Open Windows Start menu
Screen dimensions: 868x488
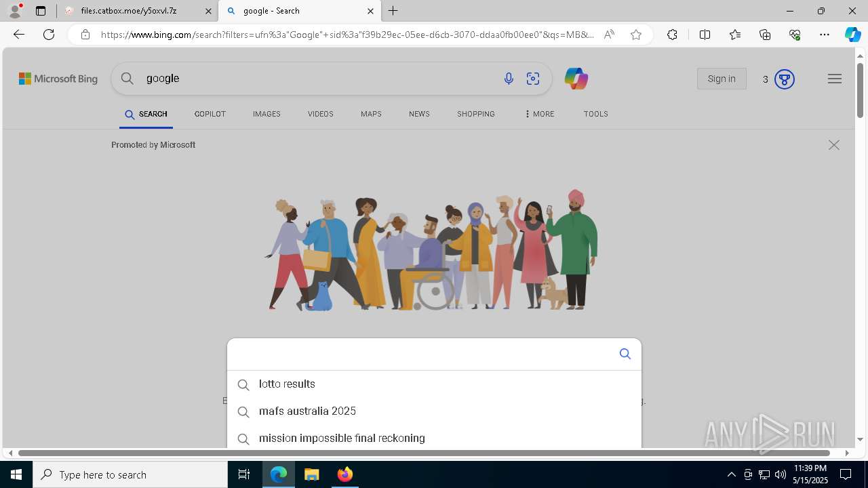click(16, 474)
